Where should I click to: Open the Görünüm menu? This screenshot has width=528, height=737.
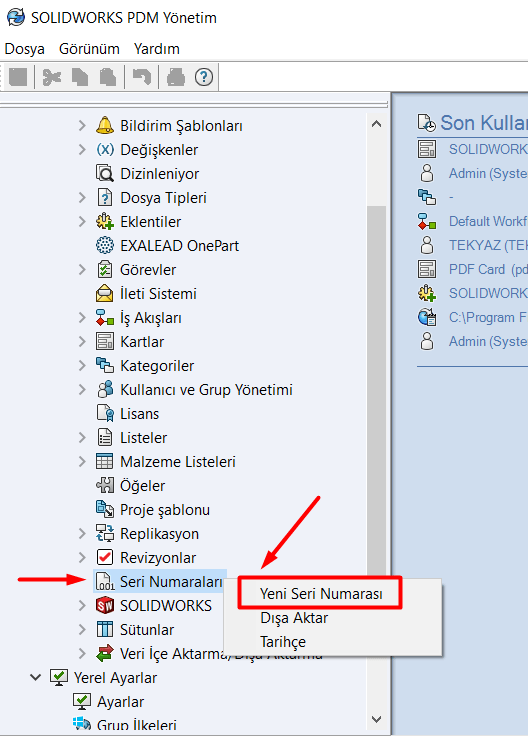[x=89, y=49]
